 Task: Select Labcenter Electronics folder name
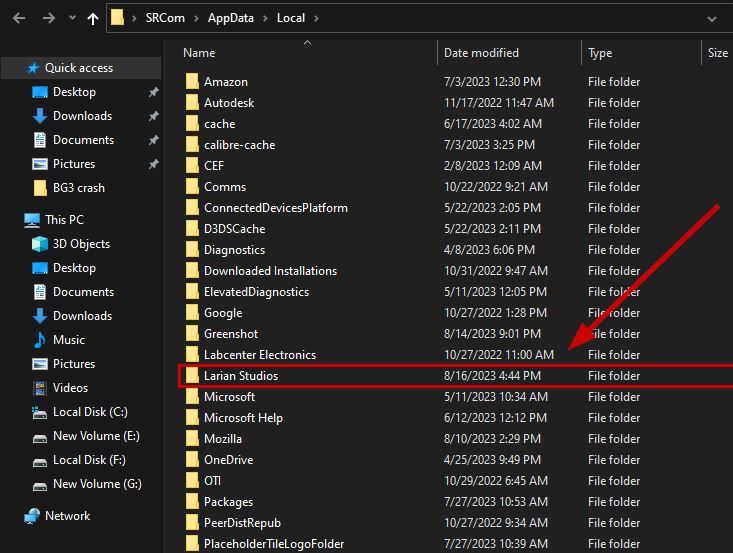(x=260, y=355)
